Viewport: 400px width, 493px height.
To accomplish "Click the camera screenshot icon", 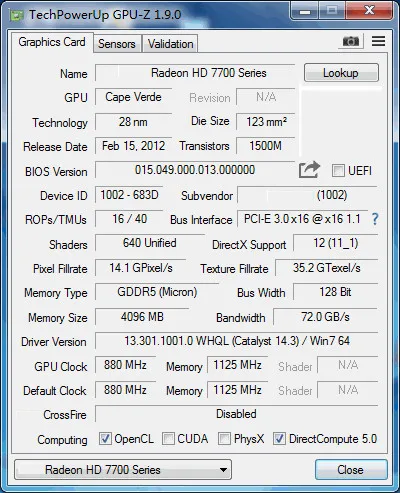I will (x=351, y=41).
